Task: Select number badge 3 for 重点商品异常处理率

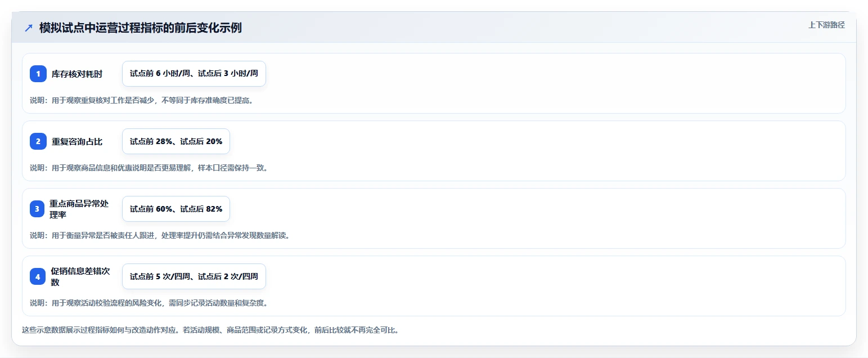Action: pos(38,209)
